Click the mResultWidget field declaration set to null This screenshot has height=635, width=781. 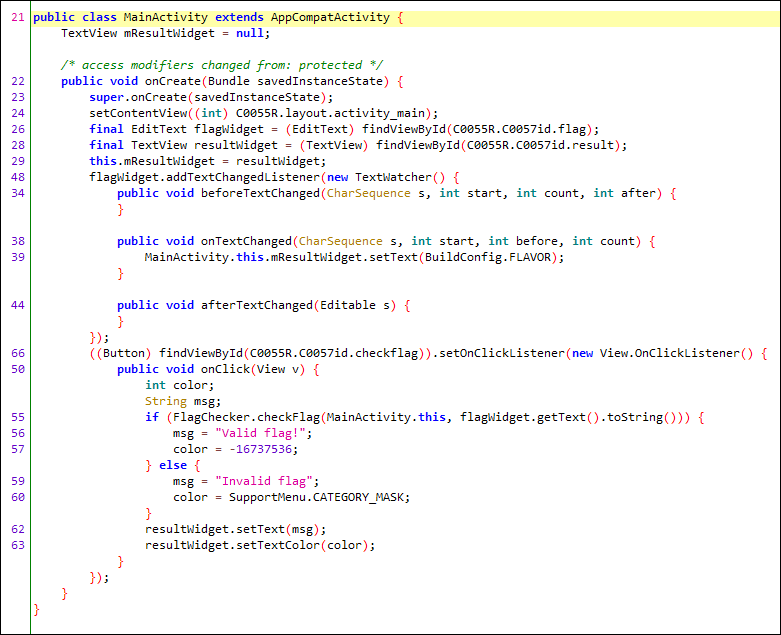click(165, 33)
